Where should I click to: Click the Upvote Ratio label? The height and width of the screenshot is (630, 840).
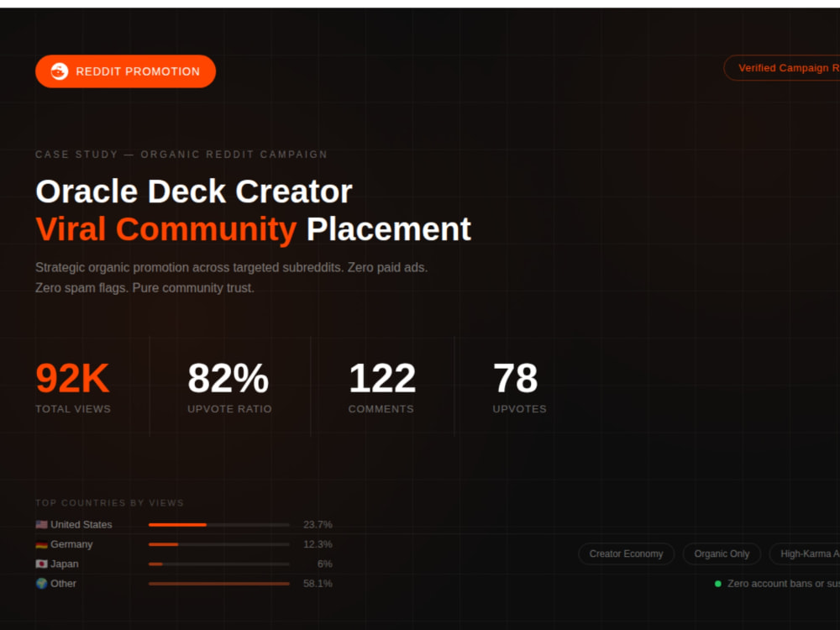(x=229, y=409)
